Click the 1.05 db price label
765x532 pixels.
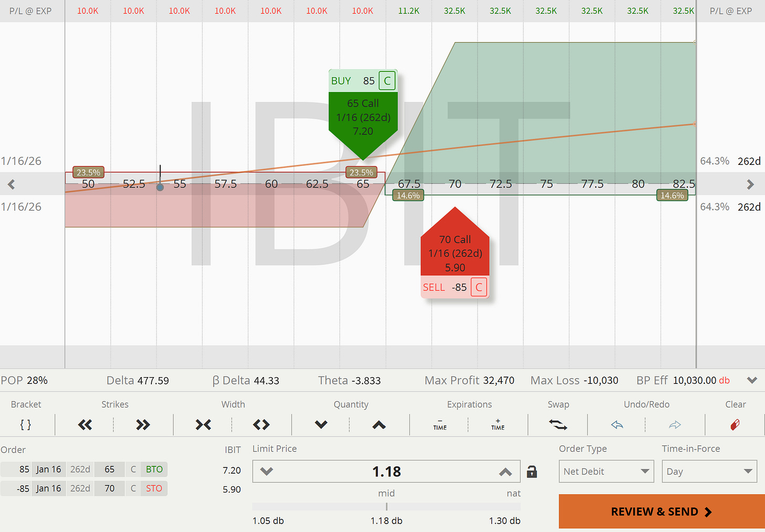[x=268, y=521]
